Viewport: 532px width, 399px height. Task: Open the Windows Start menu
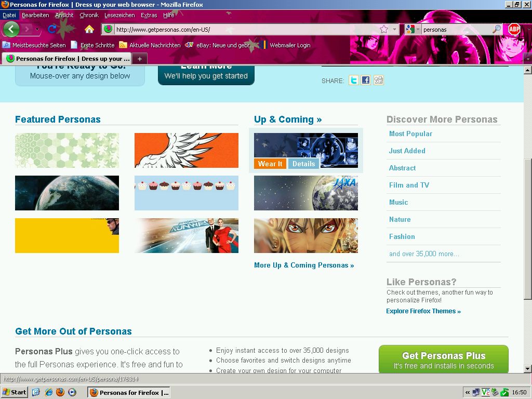(15, 392)
